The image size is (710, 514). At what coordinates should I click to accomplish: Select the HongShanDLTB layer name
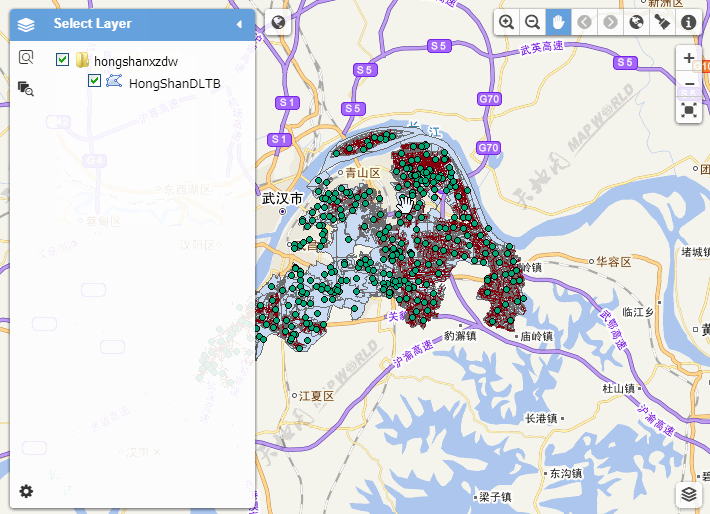pyautogui.click(x=175, y=83)
